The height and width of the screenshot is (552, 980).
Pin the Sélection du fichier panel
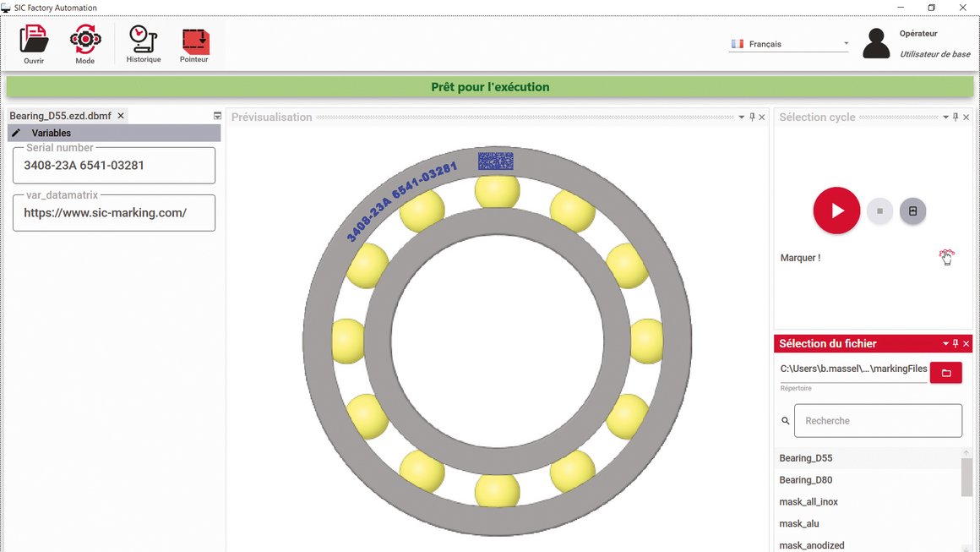[x=955, y=343]
